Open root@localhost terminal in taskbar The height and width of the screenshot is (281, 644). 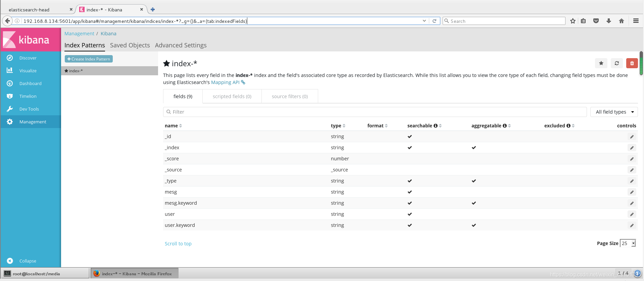pyautogui.click(x=45, y=274)
